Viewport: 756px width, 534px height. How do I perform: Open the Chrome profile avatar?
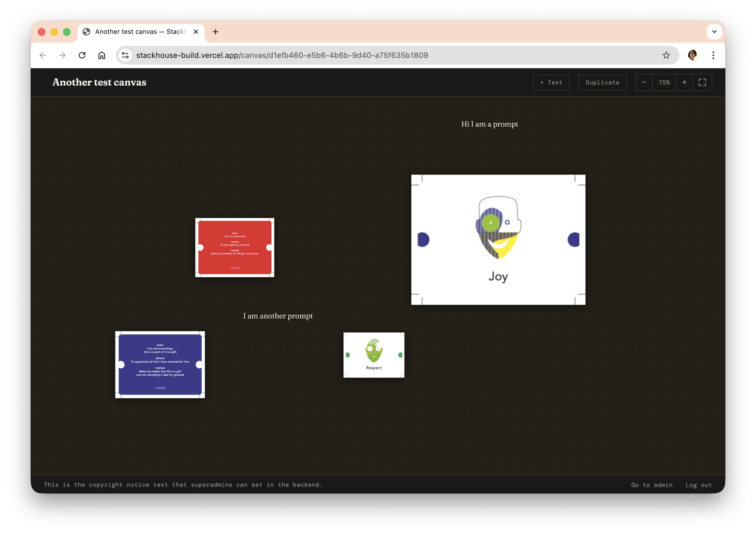pyautogui.click(x=693, y=55)
